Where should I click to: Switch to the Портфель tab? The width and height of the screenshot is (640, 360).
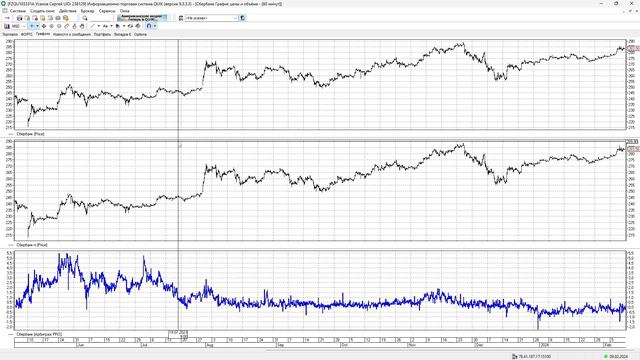coord(102,35)
